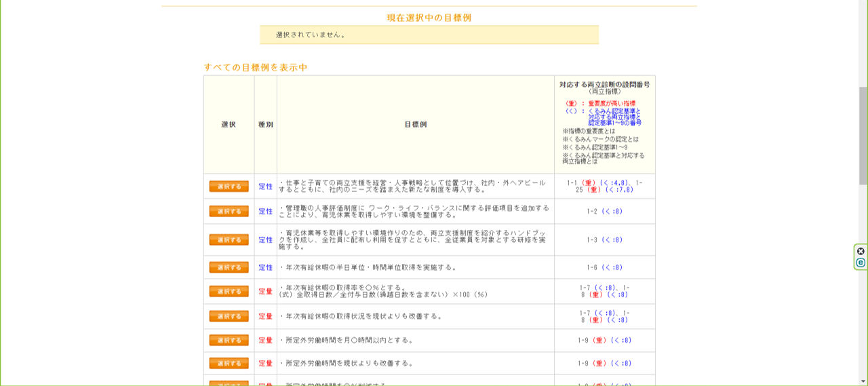Click the vertical scrollbar thumb
The height and width of the screenshot is (386, 868).
pos(863,136)
